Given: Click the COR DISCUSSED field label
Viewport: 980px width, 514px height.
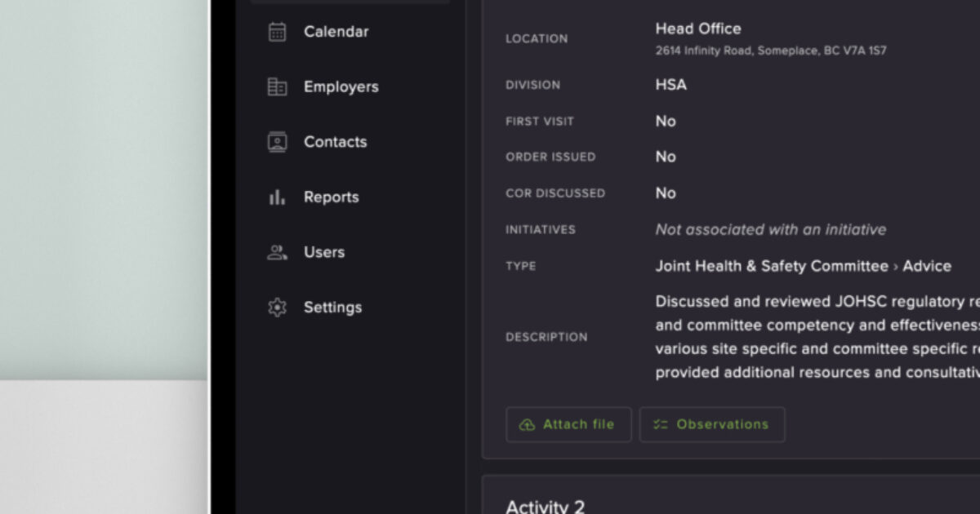Looking at the screenshot, I should point(555,193).
